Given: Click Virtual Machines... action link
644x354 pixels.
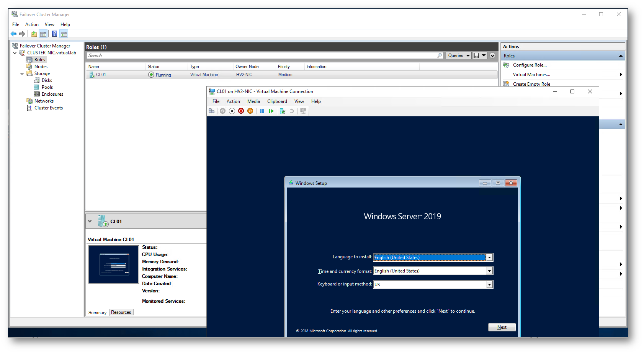Looking at the screenshot, I should [531, 75].
